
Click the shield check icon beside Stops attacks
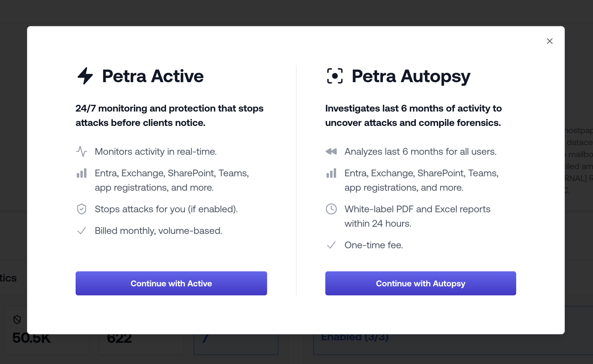tap(82, 209)
